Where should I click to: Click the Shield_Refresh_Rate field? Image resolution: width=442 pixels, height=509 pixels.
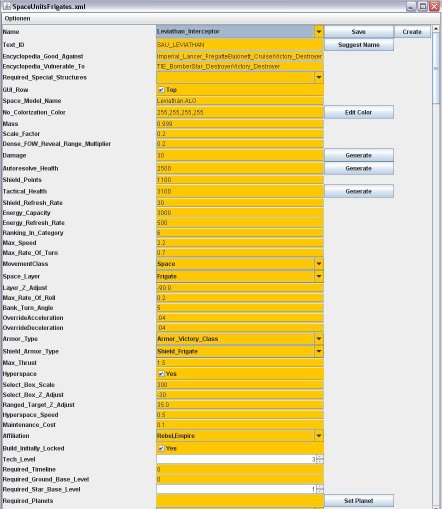[x=240, y=203]
